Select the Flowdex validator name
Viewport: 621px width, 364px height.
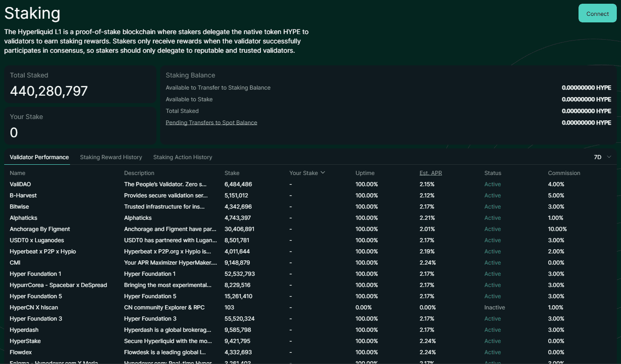tap(21, 352)
